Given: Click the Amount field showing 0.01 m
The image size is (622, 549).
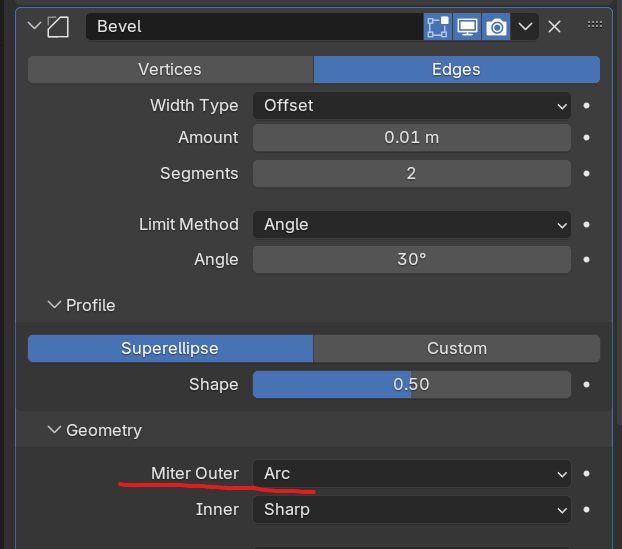Looking at the screenshot, I should [x=411, y=138].
